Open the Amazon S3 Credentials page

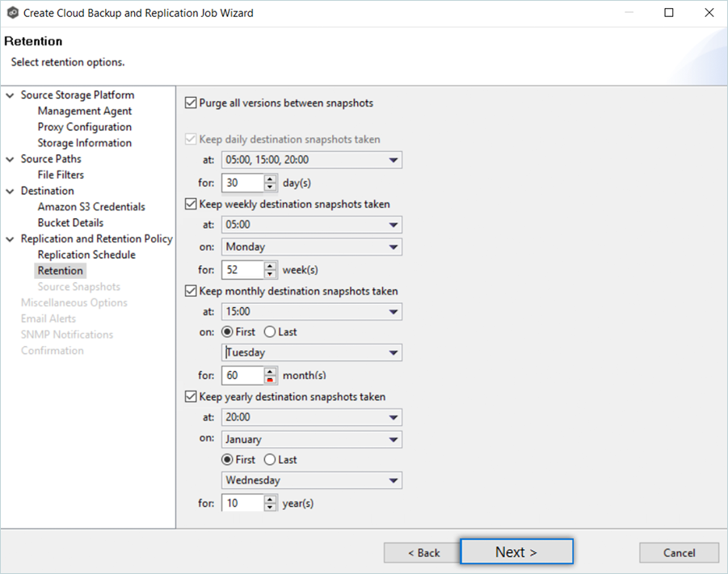[x=91, y=207]
